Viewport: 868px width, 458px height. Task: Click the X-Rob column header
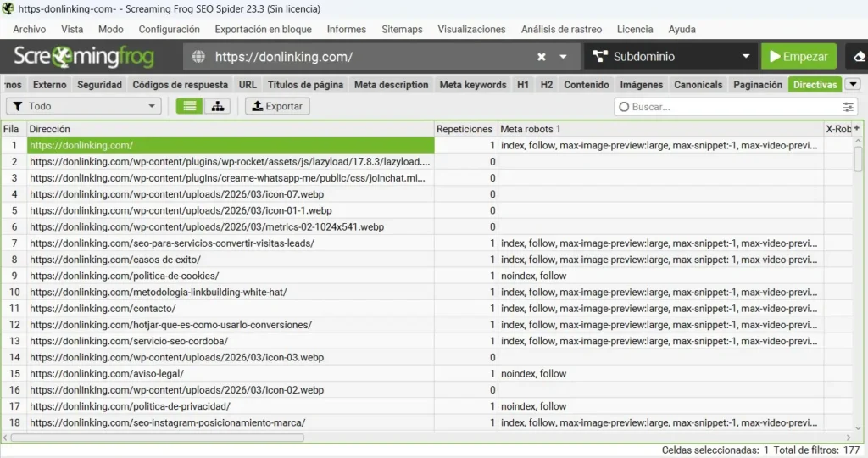tap(838, 128)
